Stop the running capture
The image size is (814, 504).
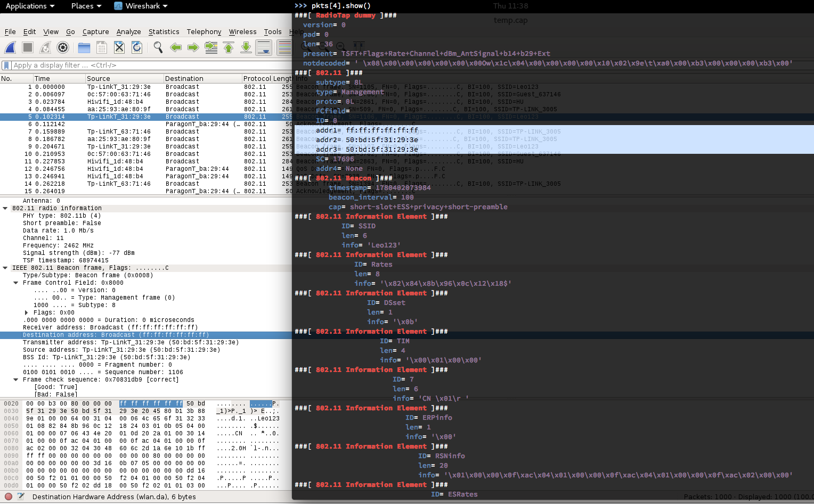coord(28,47)
